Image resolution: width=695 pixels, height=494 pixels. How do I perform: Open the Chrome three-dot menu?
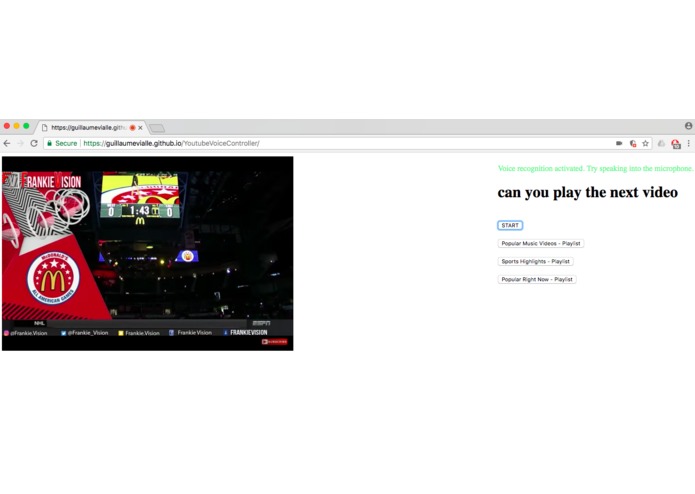tap(688, 143)
